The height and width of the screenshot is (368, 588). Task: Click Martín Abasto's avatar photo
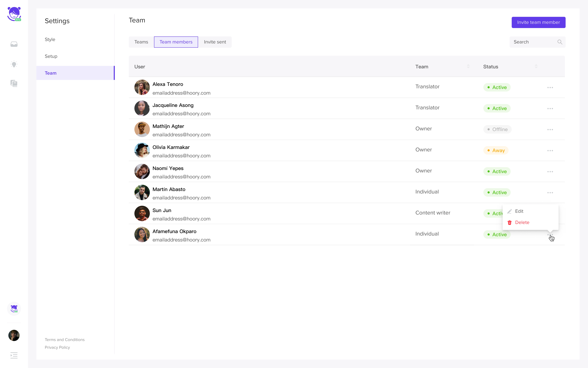tap(142, 192)
